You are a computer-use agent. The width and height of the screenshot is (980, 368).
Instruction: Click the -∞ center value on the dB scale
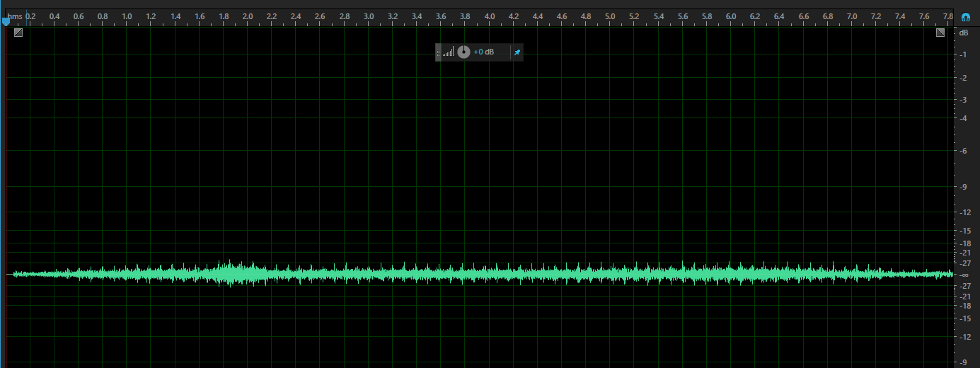(964, 275)
